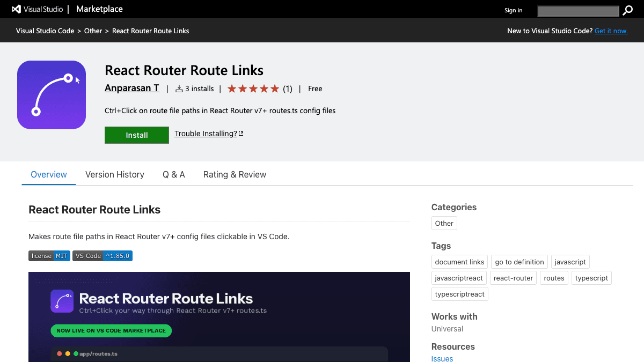Open the Q & A tab
Viewport: 644px width, 362px height.
point(174,174)
